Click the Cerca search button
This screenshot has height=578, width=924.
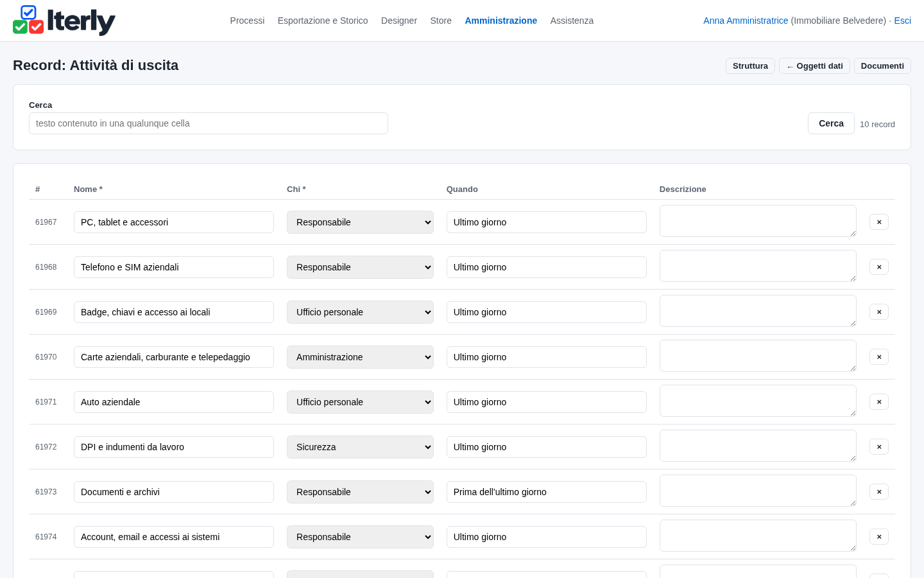(x=831, y=123)
